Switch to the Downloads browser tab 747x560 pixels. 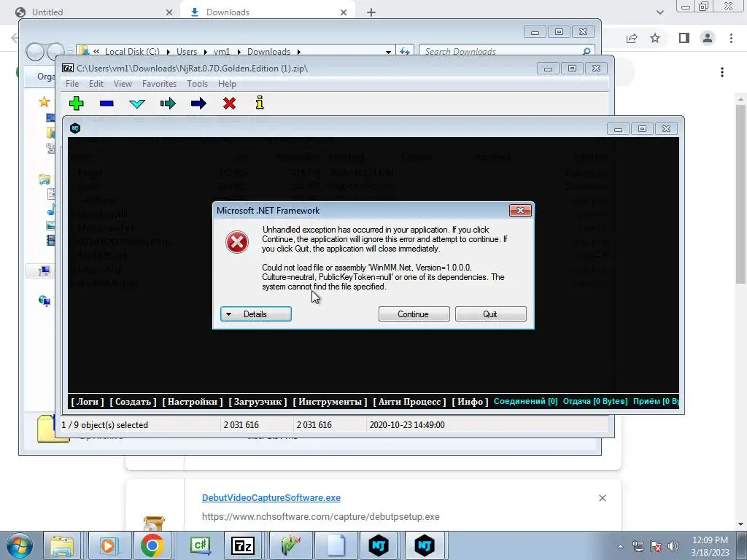267,12
